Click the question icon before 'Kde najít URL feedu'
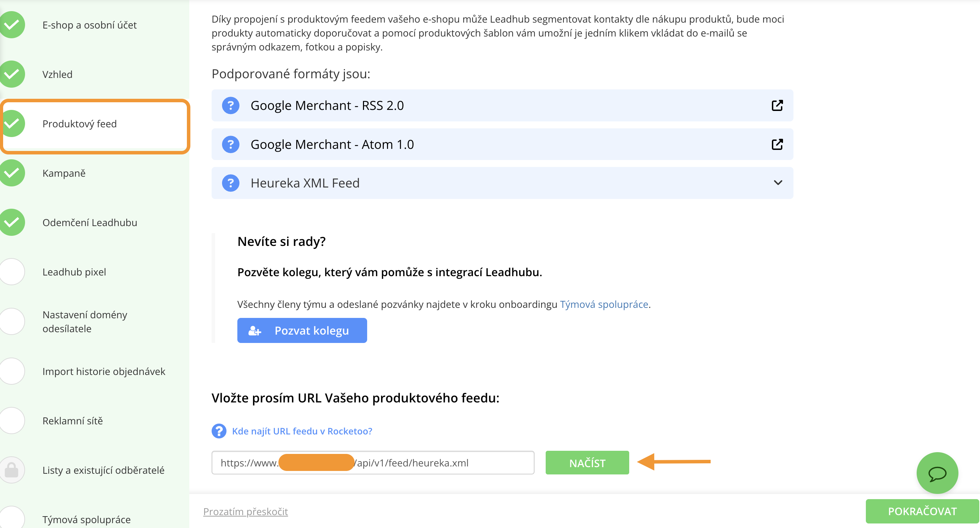The width and height of the screenshot is (980, 528). [219, 431]
